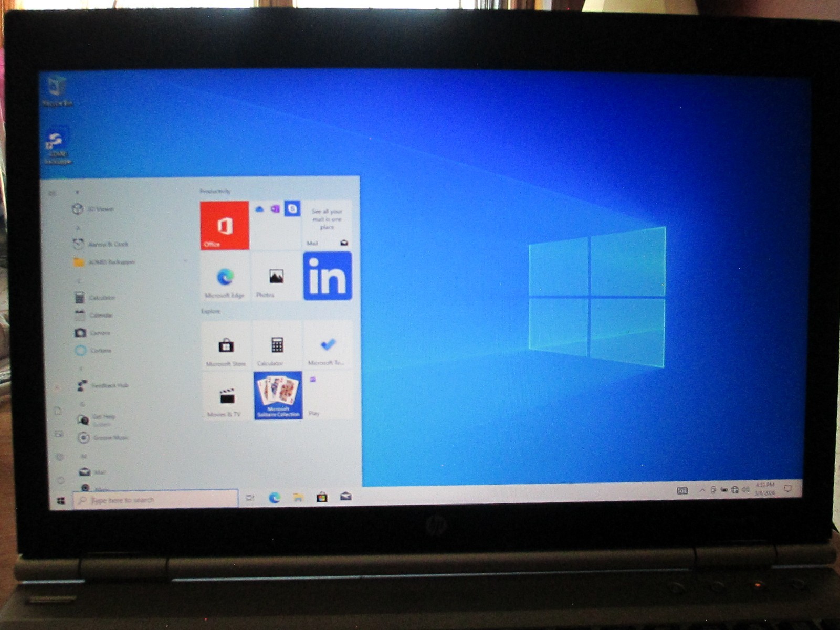
Task: Click the 'Type here to search' box
Action: pyautogui.click(x=155, y=500)
